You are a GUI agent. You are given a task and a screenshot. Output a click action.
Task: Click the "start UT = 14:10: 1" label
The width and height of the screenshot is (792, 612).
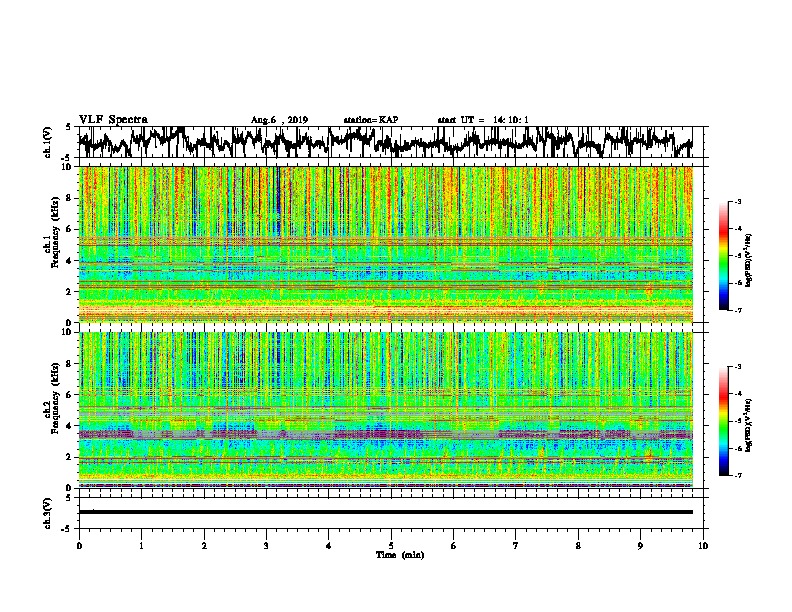coord(483,120)
